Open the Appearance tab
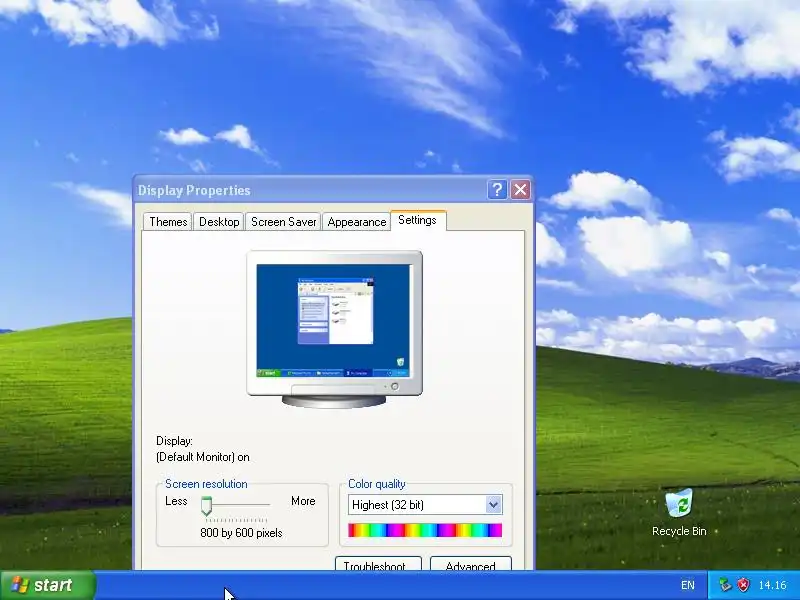 click(x=356, y=222)
